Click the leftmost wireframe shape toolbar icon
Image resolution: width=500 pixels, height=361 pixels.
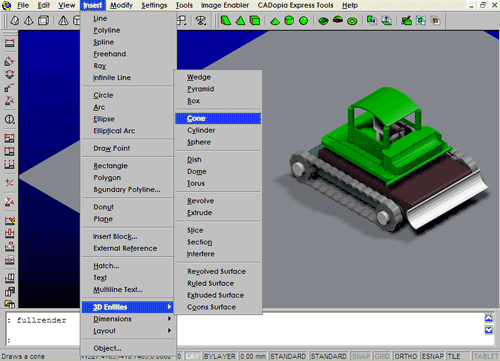coord(14,21)
